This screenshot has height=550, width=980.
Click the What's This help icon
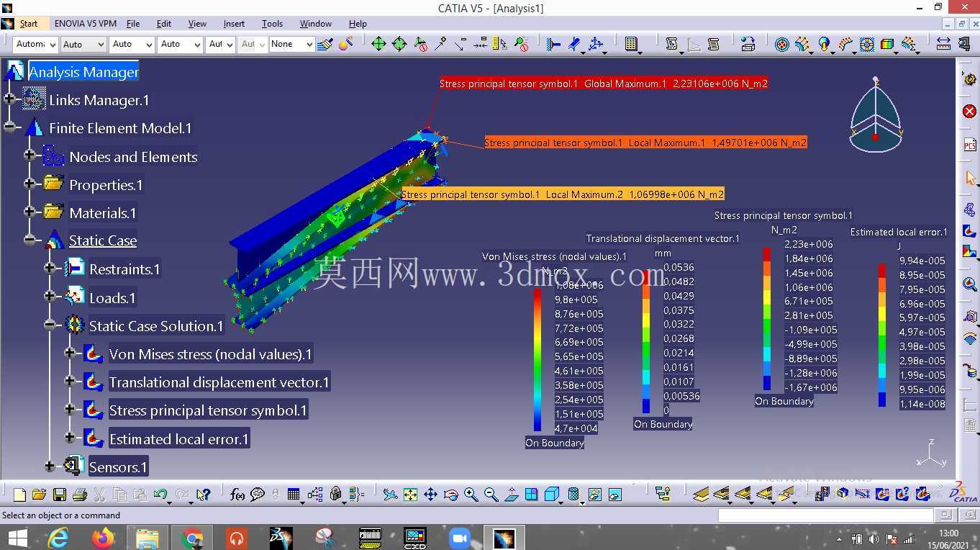tap(204, 494)
